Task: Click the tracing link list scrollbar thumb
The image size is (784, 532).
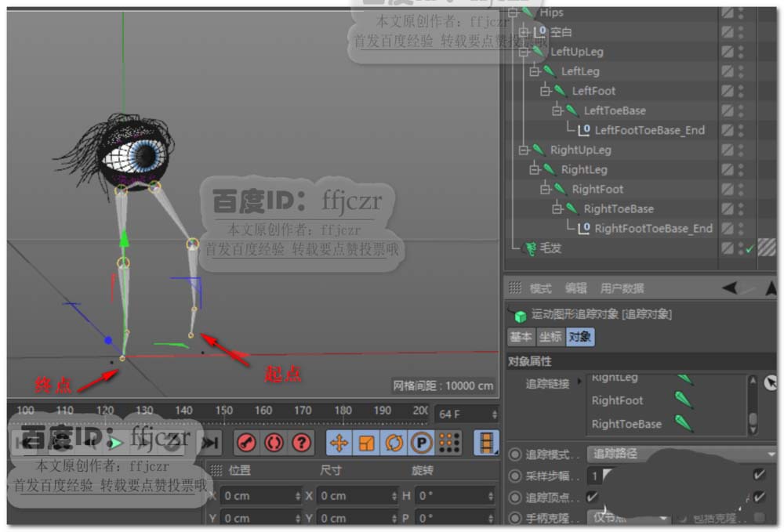Action: click(x=752, y=418)
